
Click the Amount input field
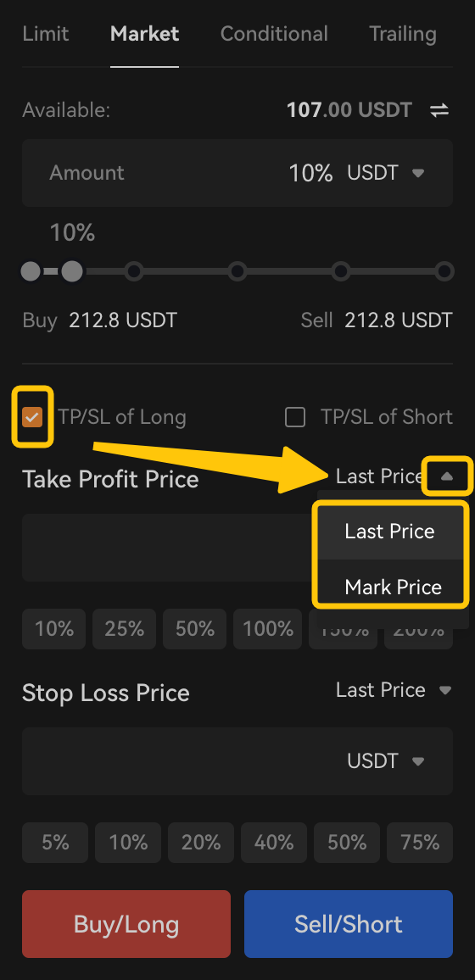coord(237,172)
